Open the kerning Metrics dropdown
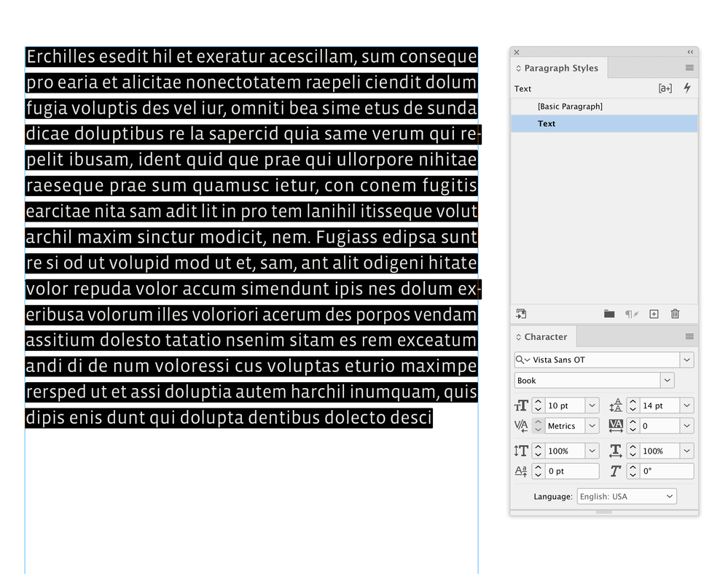 (592, 426)
